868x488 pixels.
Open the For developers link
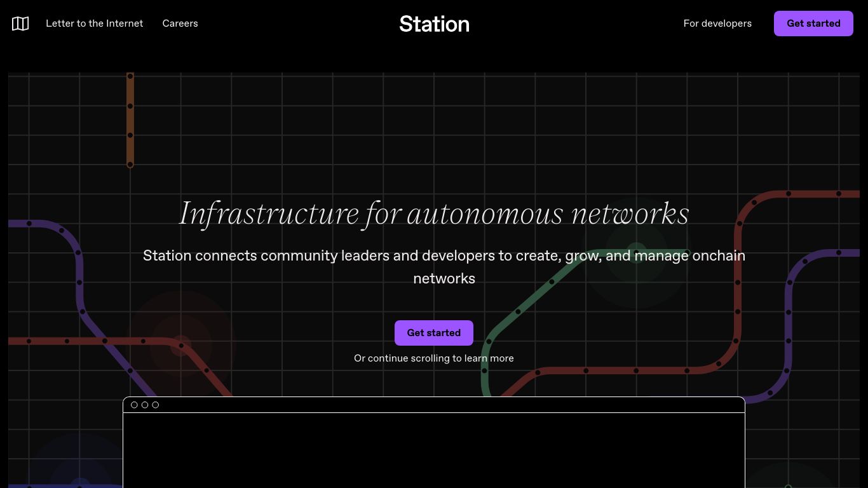(717, 24)
